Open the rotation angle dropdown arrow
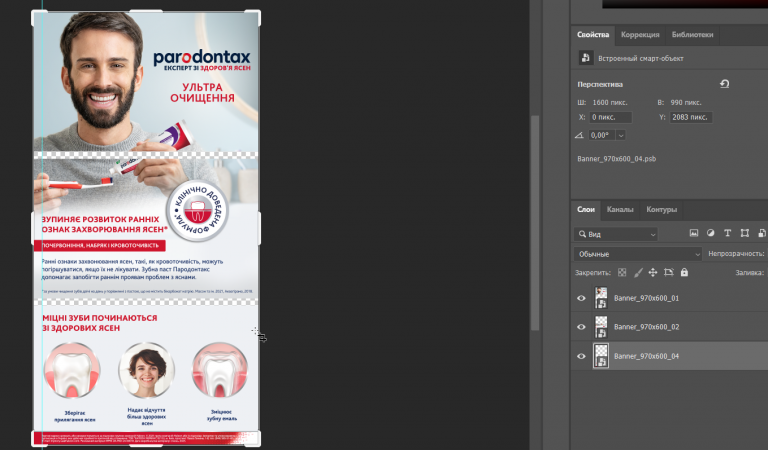768x450 pixels. pos(621,135)
